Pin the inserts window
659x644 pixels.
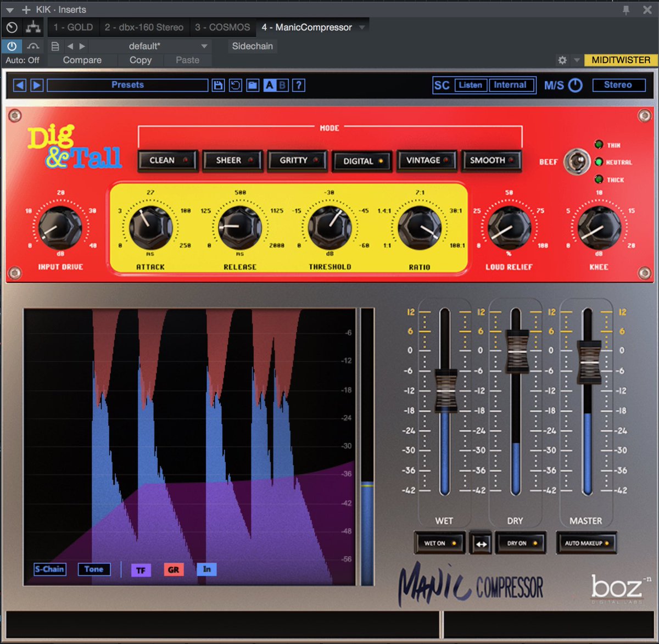(626, 9)
